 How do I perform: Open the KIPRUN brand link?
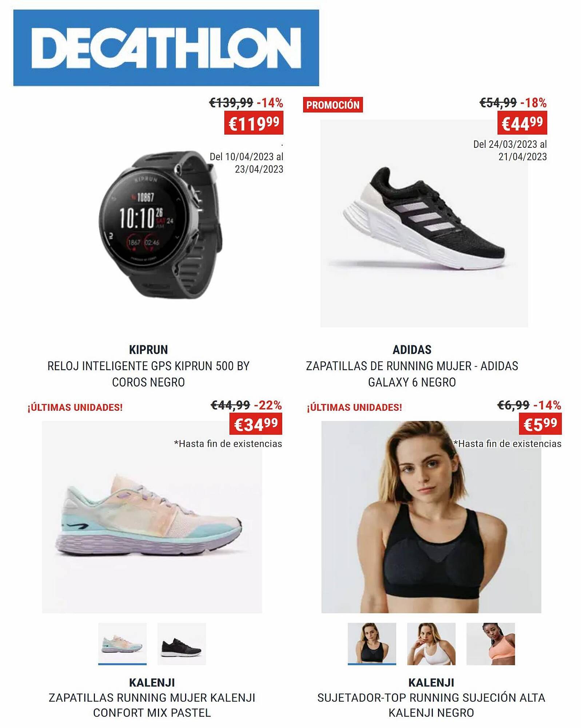pos(148,349)
